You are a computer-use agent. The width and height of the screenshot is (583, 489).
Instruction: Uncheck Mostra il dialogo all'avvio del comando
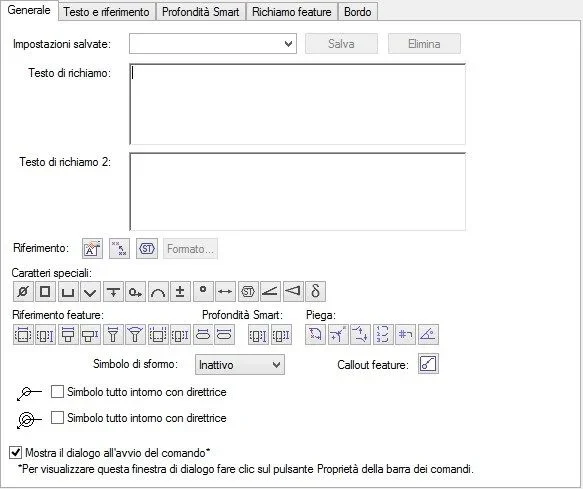[15, 453]
